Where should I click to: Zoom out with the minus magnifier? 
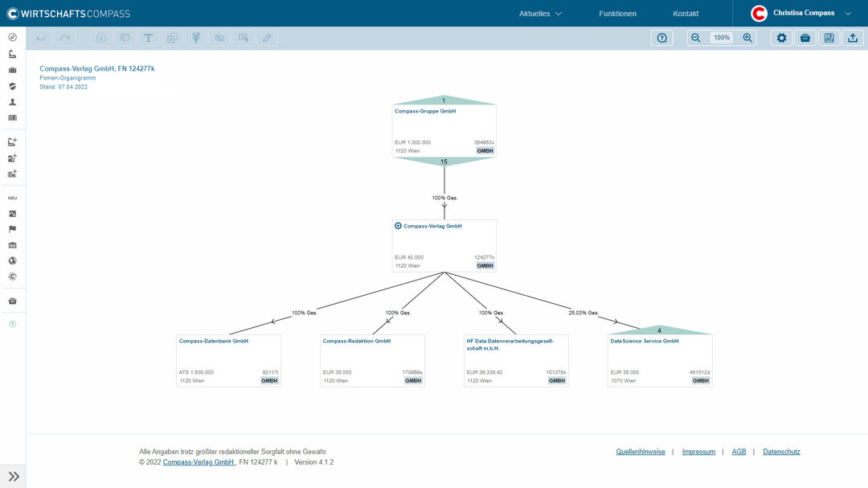(x=696, y=38)
